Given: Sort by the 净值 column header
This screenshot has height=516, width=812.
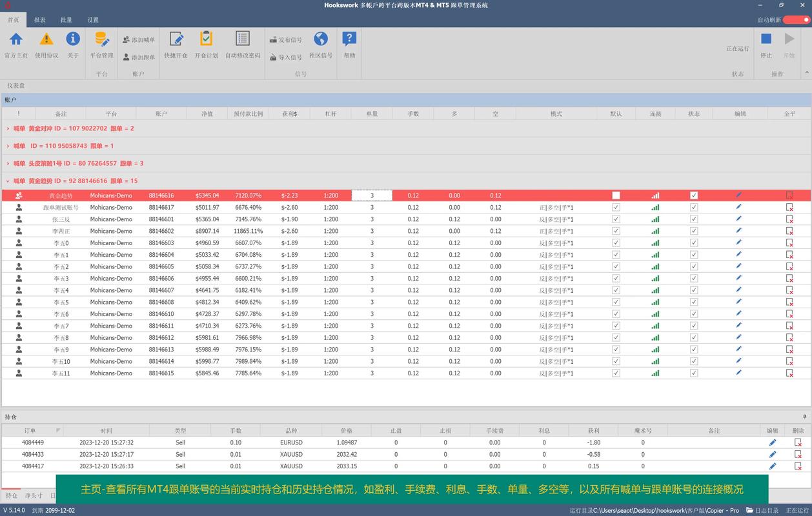Looking at the screenshot, I should click(207, 114).
